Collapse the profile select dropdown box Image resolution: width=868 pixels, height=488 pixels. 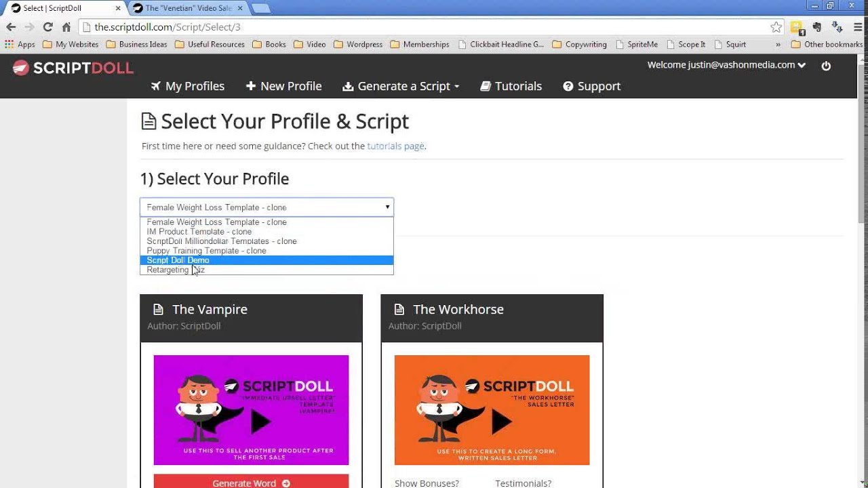[x=267, y=207]
